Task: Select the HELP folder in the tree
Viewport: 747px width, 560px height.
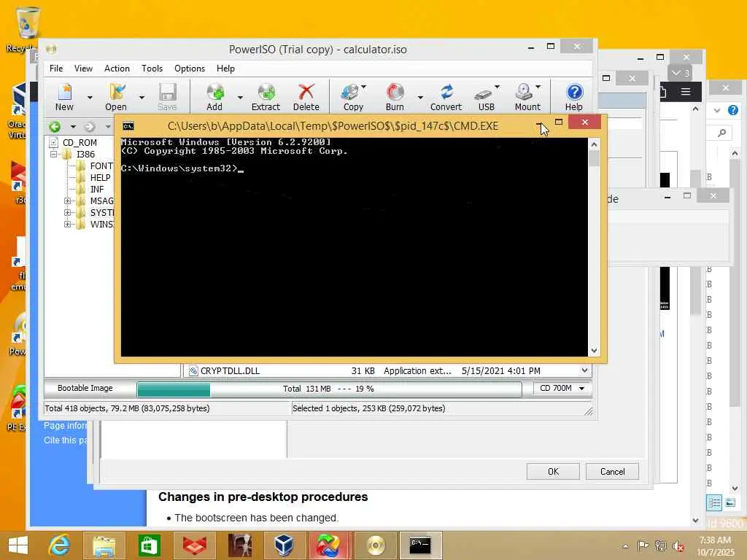Action: pos(99,178)
